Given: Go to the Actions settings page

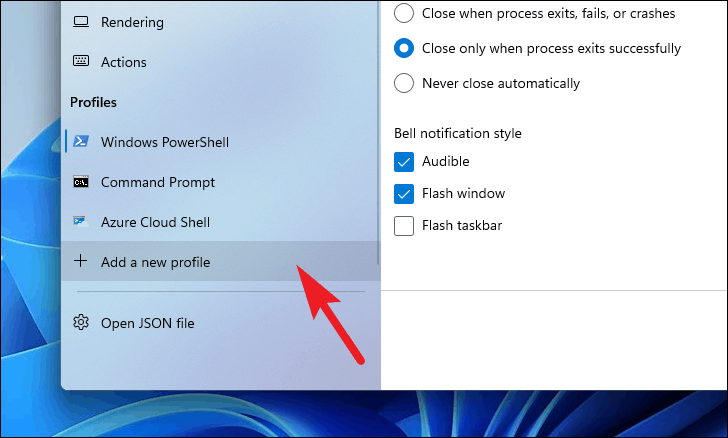Looking at the screenshot, I should [124, 62].
